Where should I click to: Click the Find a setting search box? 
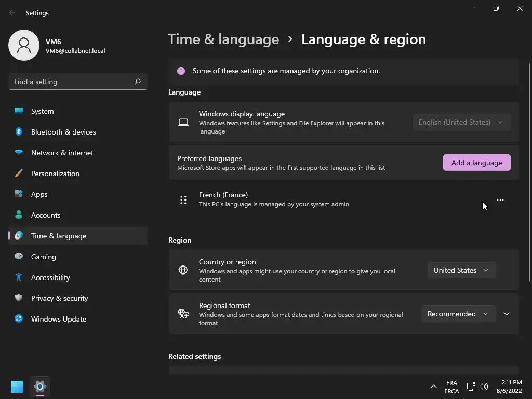73,82
